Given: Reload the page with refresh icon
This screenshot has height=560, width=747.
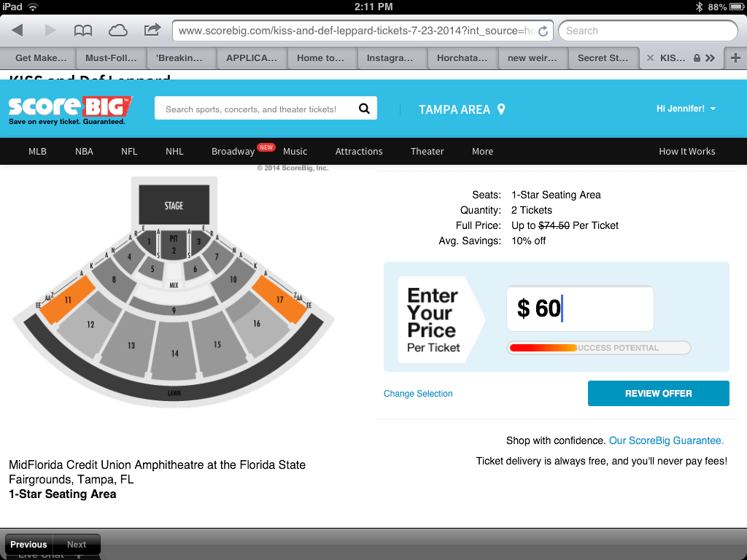Looking at the screenshot, I should [543, 31].
